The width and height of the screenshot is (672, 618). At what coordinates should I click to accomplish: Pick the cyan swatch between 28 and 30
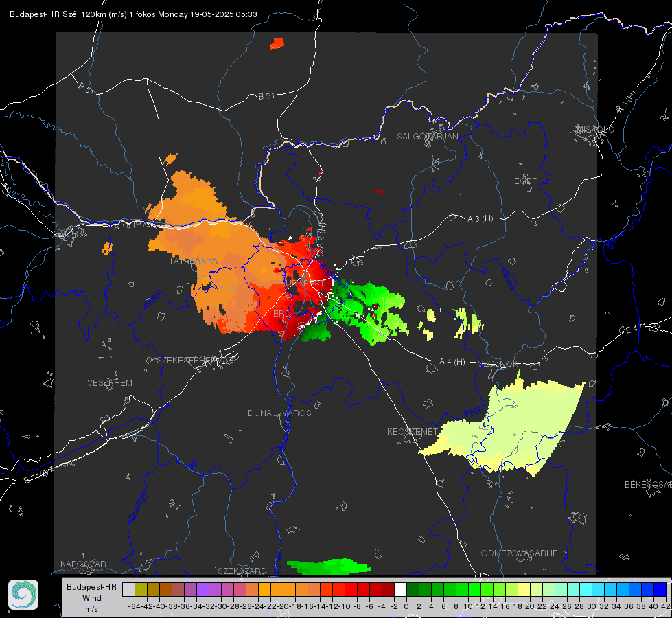coord(586,589)
